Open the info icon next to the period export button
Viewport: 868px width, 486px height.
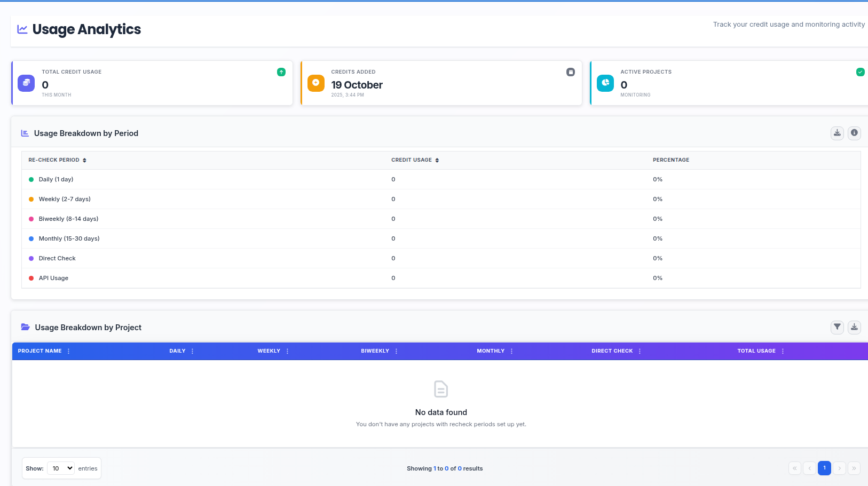854,133
